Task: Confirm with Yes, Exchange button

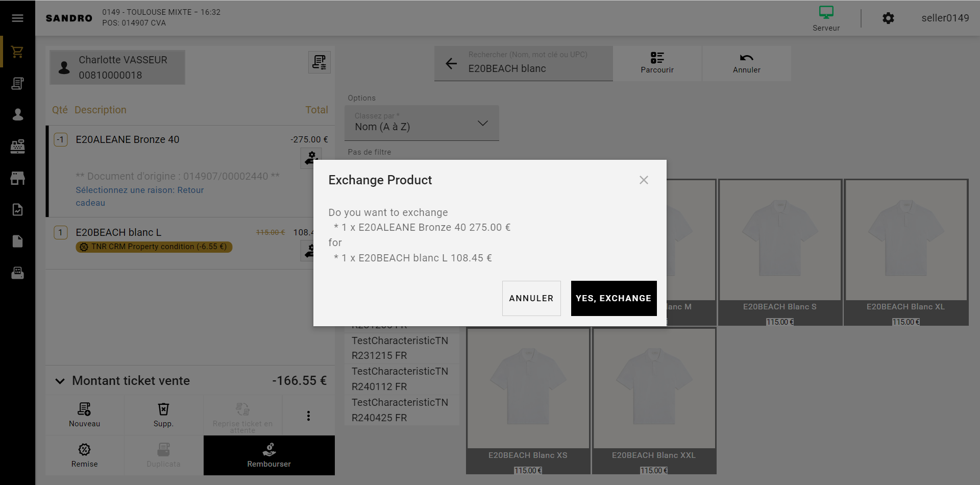Action: 614,298
